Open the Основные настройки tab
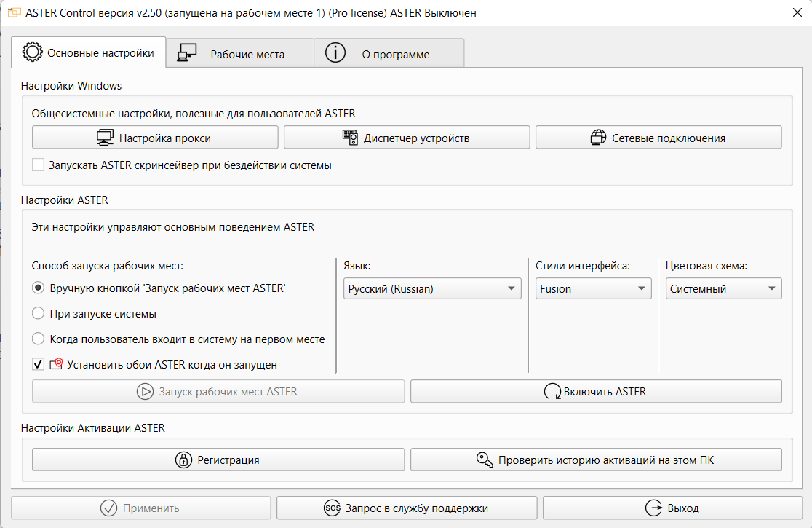Screen dimensions: 812x528 [x=89, y=53]
